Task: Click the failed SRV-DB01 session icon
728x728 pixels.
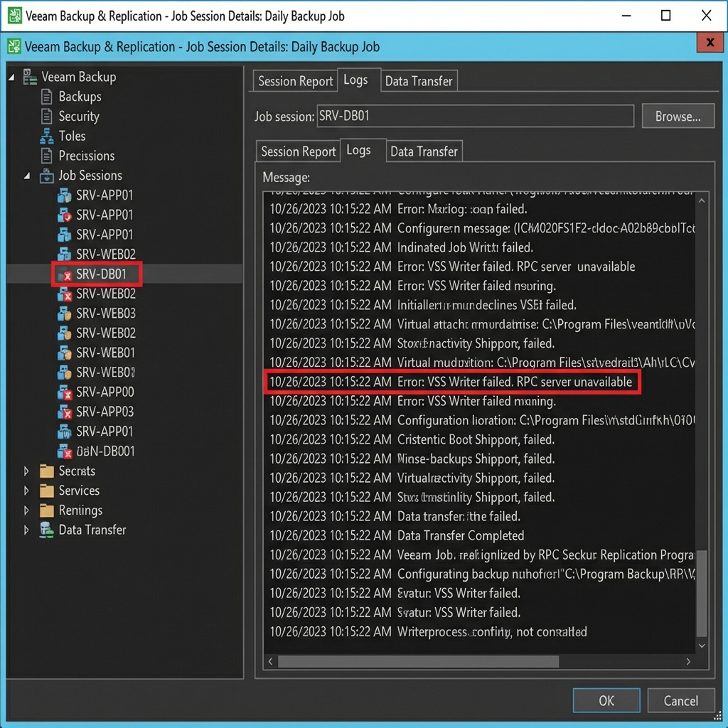Action: pyautogui.click(x=65, y=274)
